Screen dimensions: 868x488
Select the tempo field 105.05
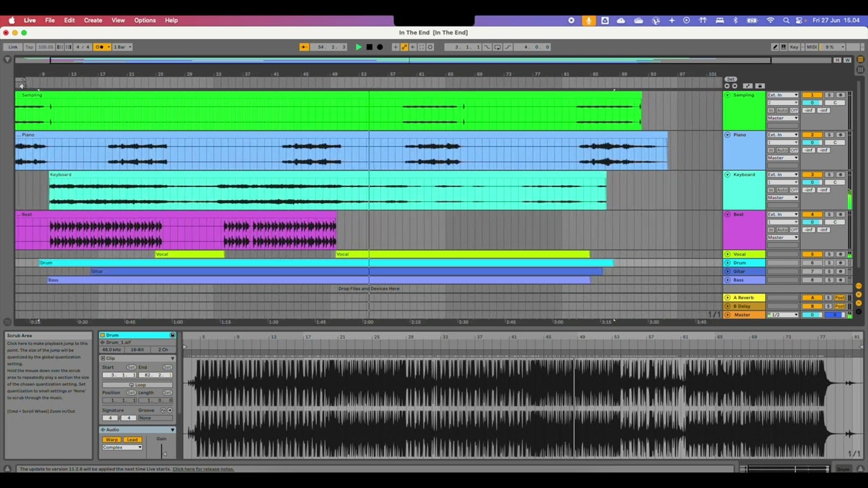[x=45, y=47]
